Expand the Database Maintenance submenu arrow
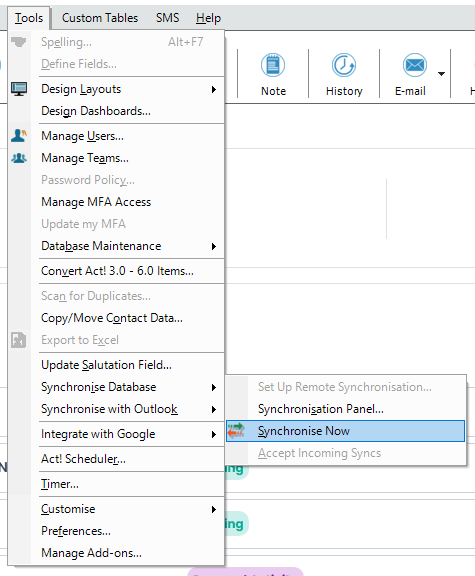 (214, 246)
